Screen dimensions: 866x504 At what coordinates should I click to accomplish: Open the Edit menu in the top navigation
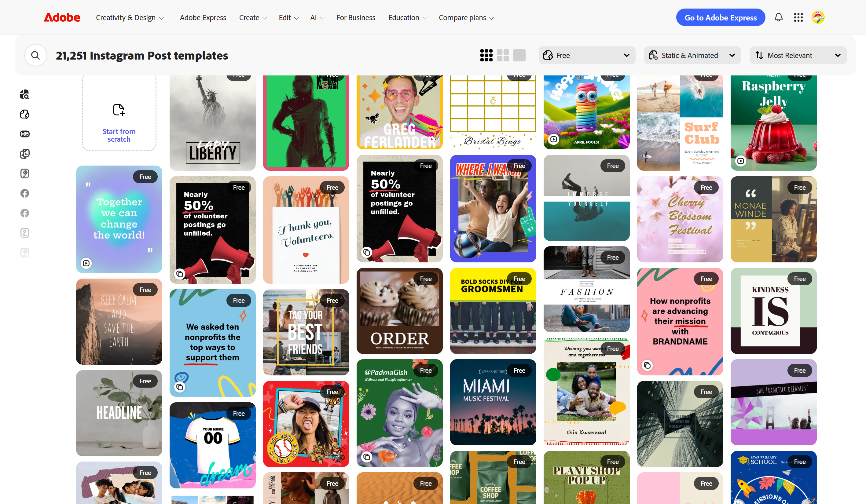click(288, 17)
